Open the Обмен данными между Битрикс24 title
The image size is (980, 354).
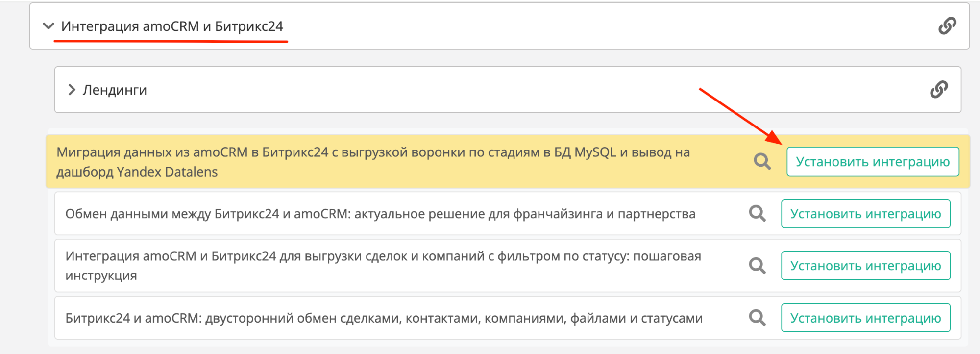(x=380, y=214)
